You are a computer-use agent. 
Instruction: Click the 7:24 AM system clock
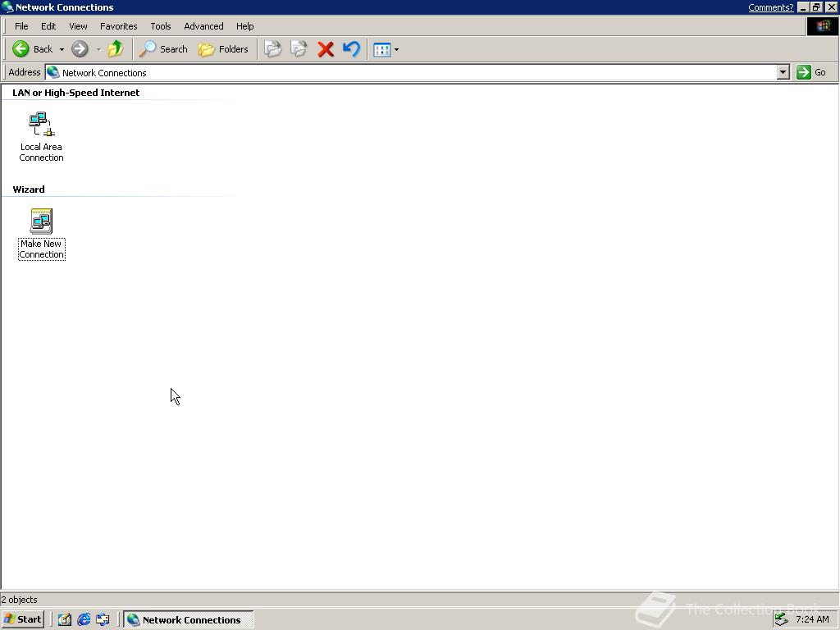tap(812, 620)
